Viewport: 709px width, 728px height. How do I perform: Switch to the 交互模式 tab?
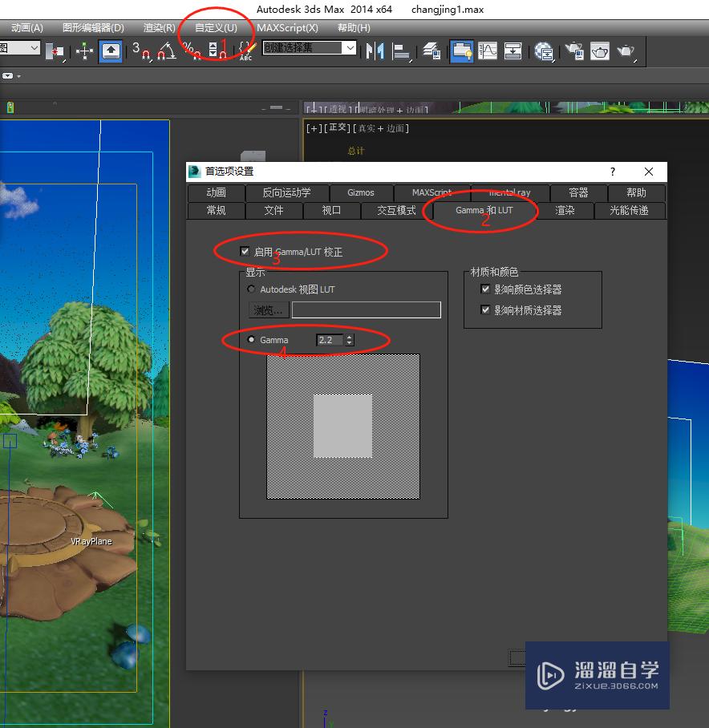tap(396, 210)
